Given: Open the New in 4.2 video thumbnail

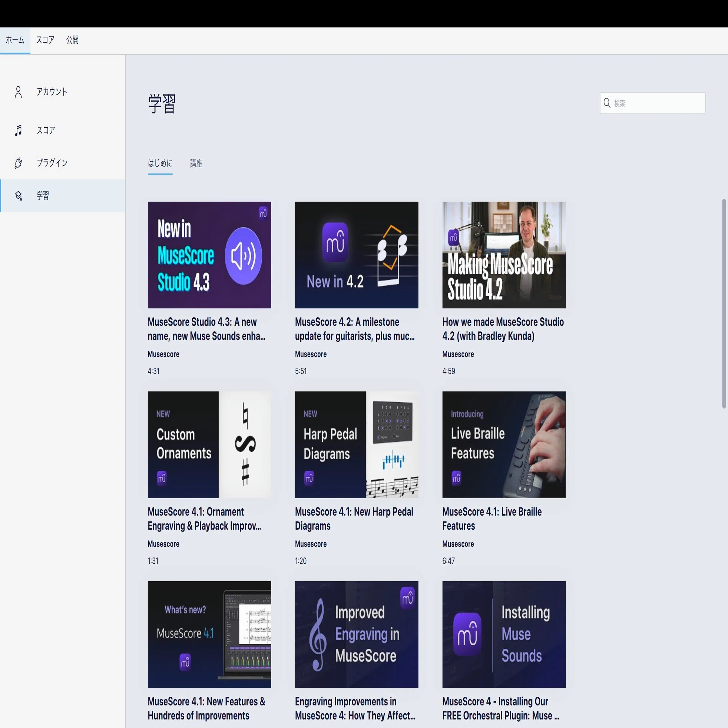Looking at the screenshot, I should [x=357, y=255].
